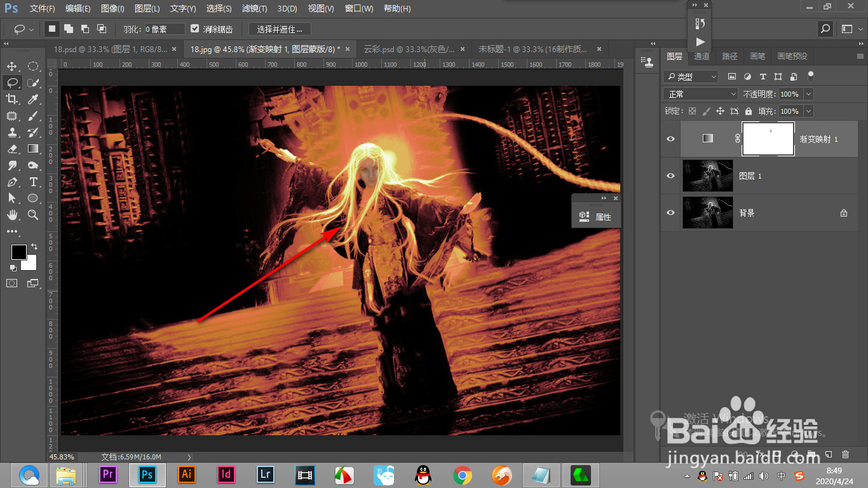Select the Pen tool
The image size is (868, 488).
12,182
